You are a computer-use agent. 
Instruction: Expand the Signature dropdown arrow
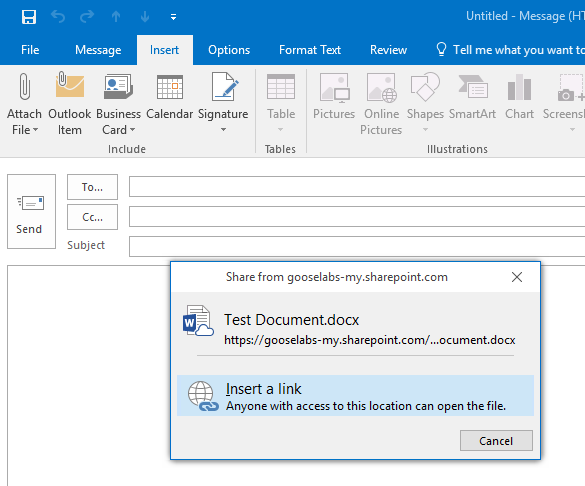[x=223, y=130]
